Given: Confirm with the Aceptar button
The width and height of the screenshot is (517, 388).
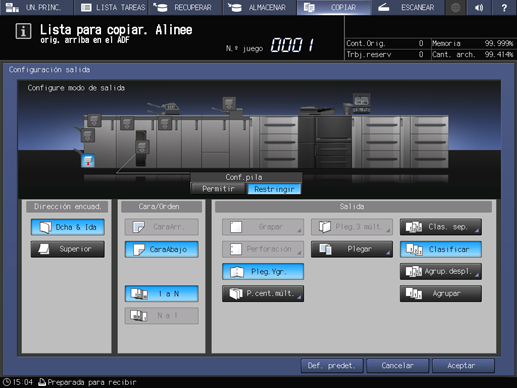Looking at the screenshot, I should (x=463, y=366).
